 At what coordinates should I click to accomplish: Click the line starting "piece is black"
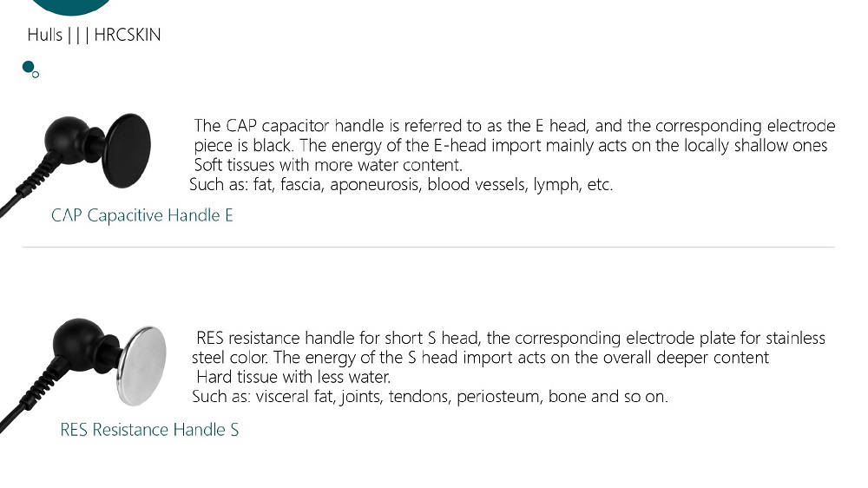pos(510,146)
